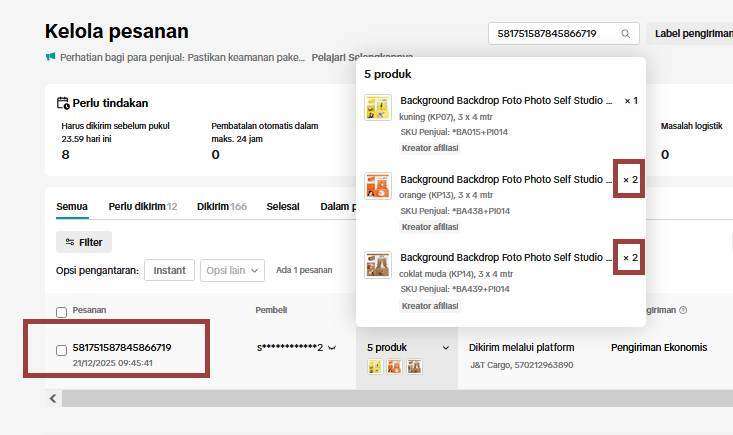Click the small yellow thumbnail under 5 produk

(x=375, y=367)
